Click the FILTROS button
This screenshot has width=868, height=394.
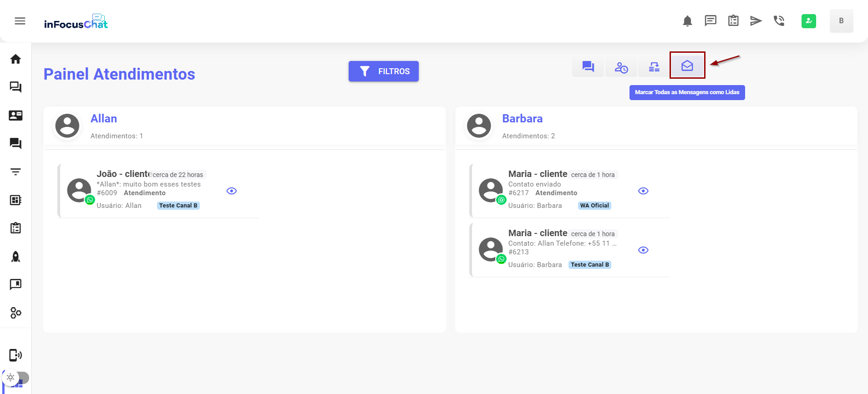[x=383, y=71]
